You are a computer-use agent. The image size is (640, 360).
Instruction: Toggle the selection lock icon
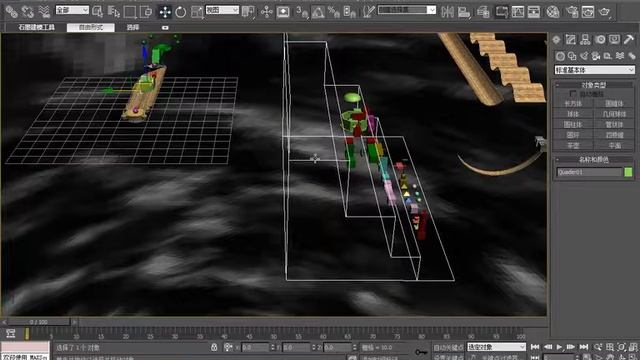pyautogui.click(x=214, y=347)
